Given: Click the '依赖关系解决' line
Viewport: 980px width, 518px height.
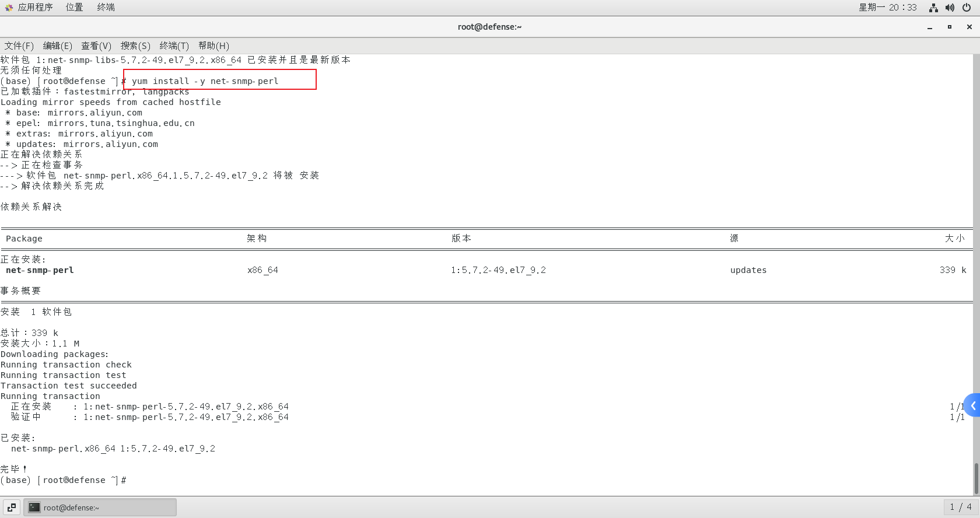Looking at the screenshot, I should click(31, 206).
